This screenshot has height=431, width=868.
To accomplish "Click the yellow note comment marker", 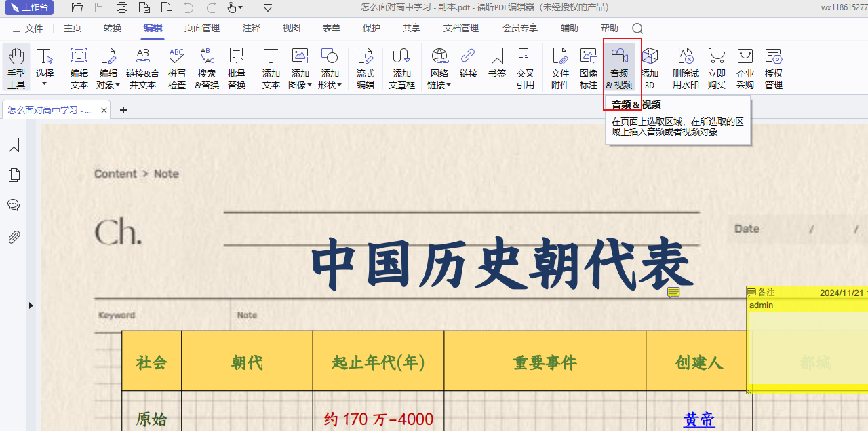I will point(673,293).
